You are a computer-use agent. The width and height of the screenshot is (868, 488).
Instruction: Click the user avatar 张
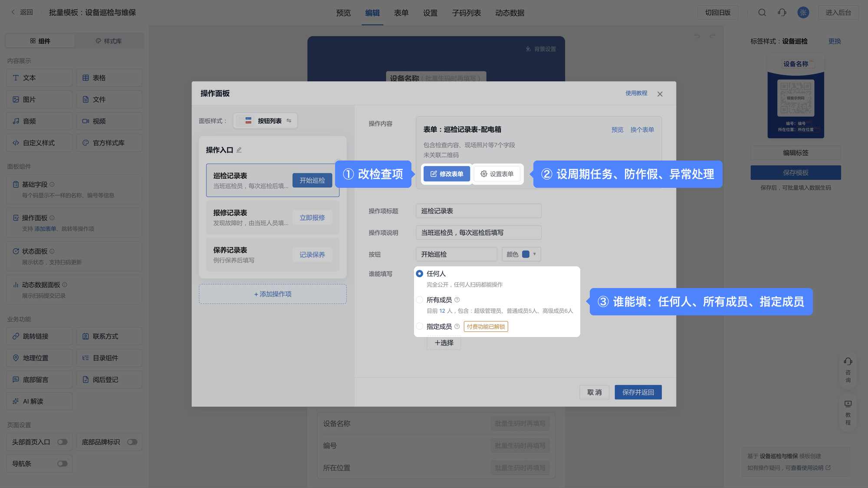pyautogui.click(x=803, y=13)
